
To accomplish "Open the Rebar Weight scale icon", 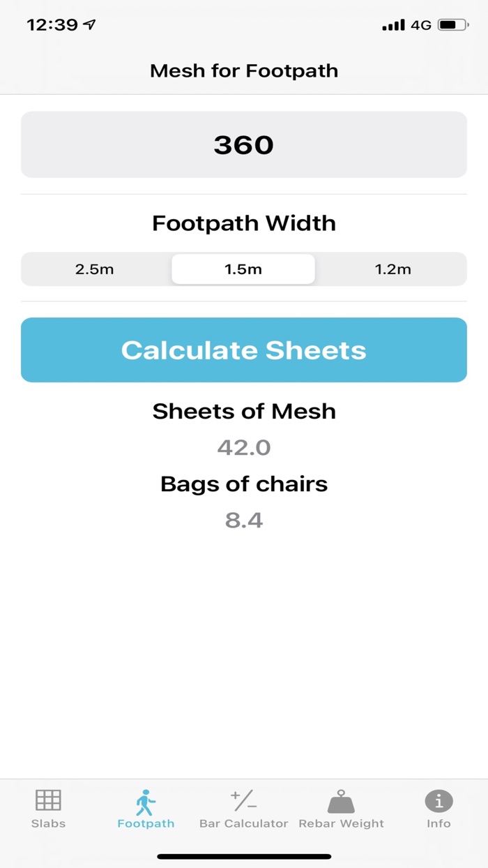I will click(341, 801).
